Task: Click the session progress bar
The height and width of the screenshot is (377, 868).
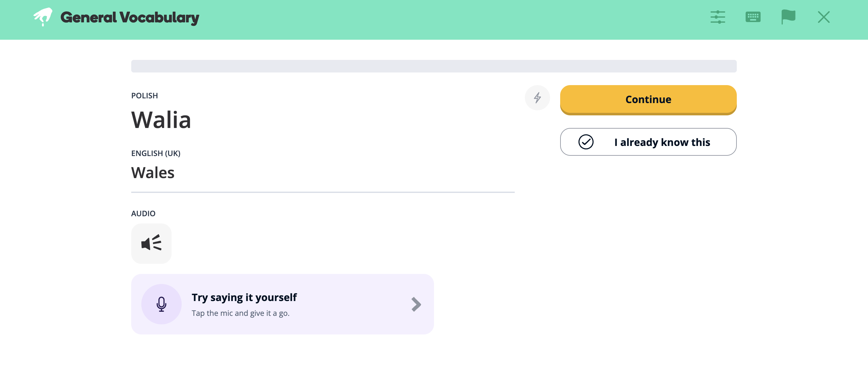Action: [x=434, y=66]
